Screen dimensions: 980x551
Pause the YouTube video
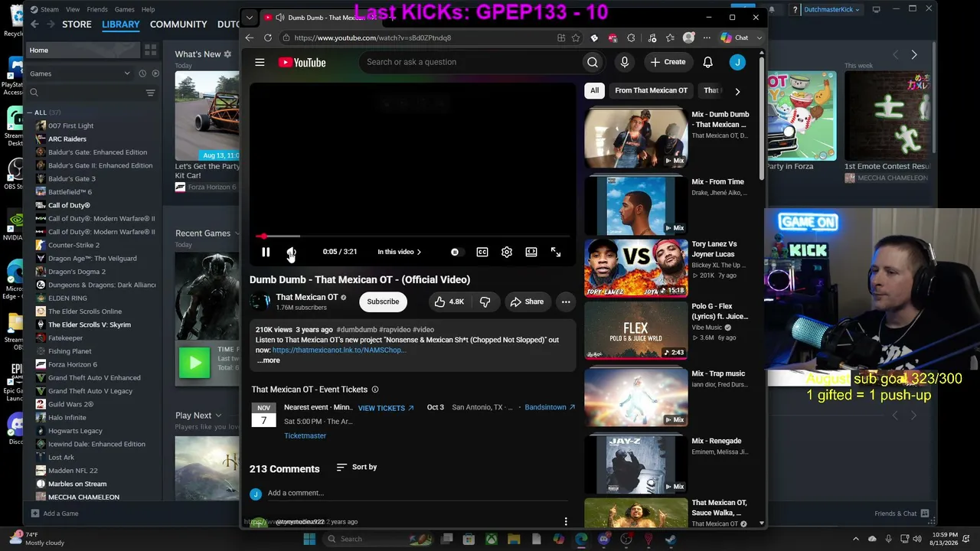tap(266, 252)
